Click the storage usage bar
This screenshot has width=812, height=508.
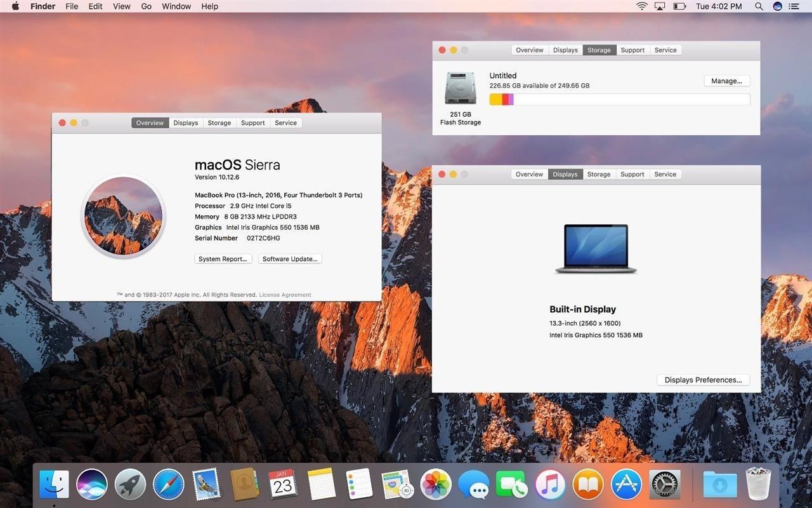click(x=620, y=99)
